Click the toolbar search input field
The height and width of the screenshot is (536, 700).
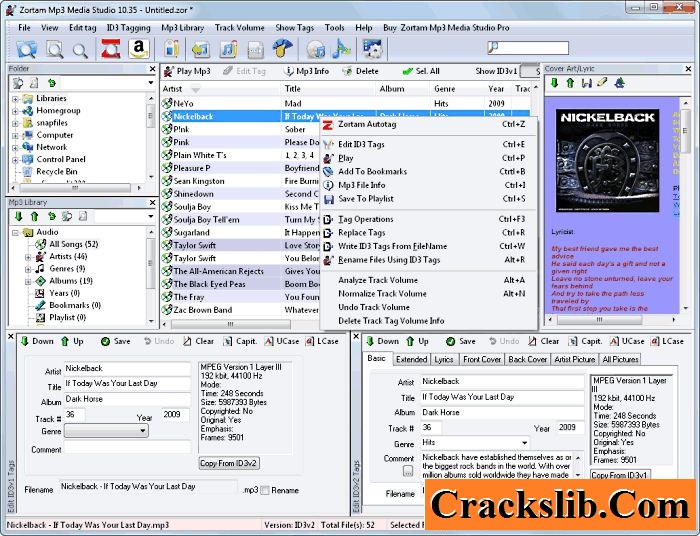click(x=528, y=48)
